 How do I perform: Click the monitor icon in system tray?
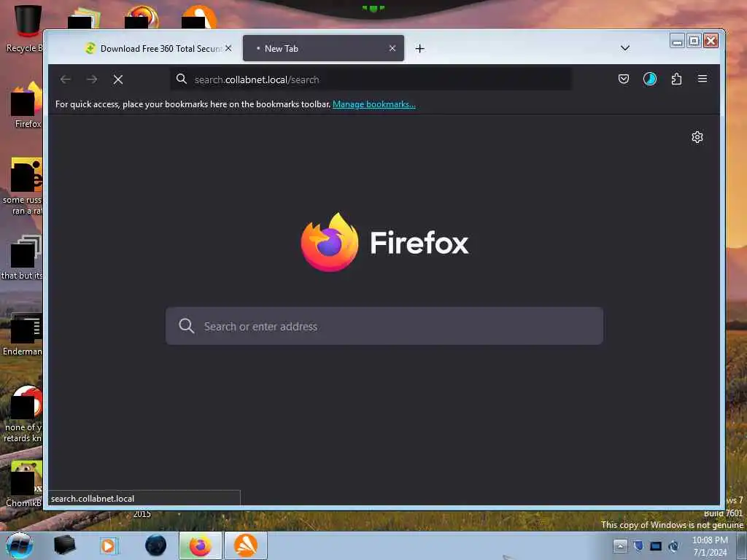click(x=656, y=545)
